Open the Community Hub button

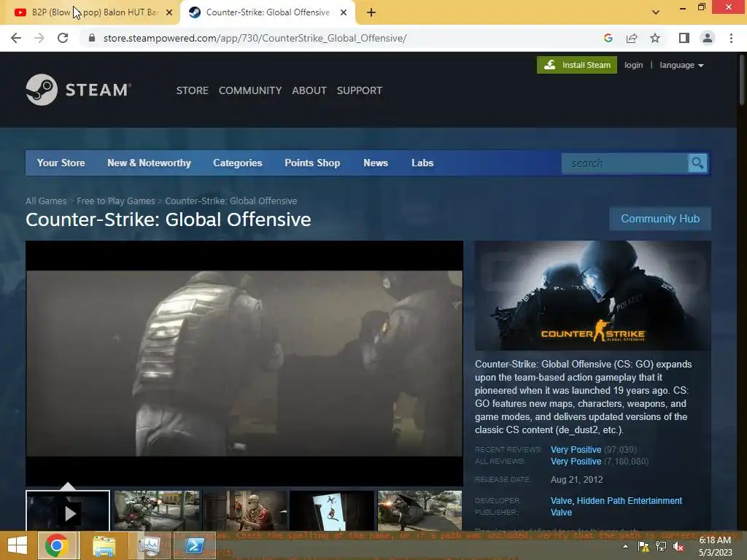click(x=660, y=219)
